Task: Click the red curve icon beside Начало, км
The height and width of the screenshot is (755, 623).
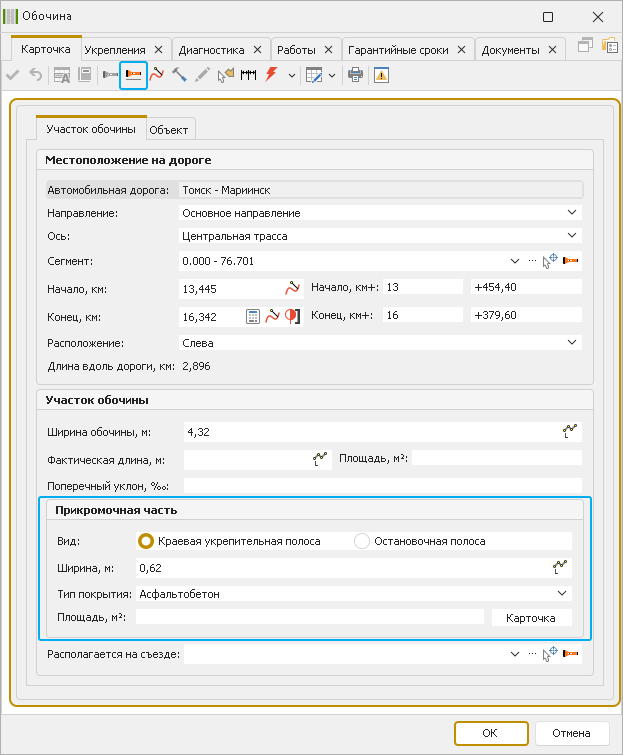Action: pos(292,289)
